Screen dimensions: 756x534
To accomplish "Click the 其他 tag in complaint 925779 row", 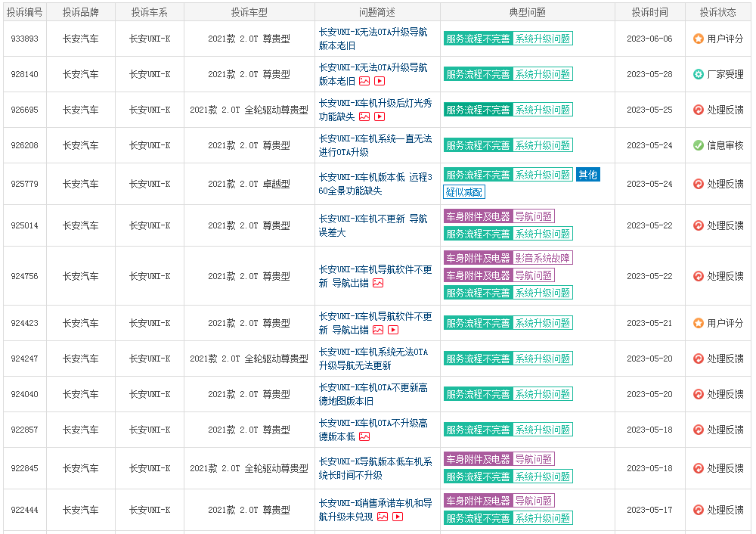I will click(587, 175).
